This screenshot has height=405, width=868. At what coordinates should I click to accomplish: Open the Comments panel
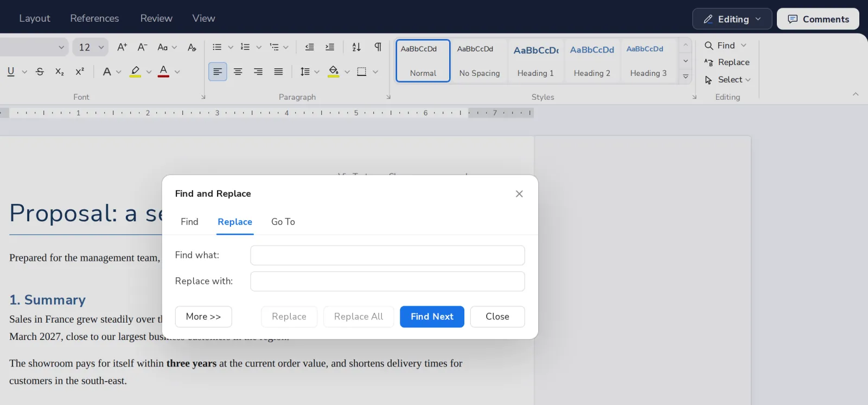coord(818,19)
